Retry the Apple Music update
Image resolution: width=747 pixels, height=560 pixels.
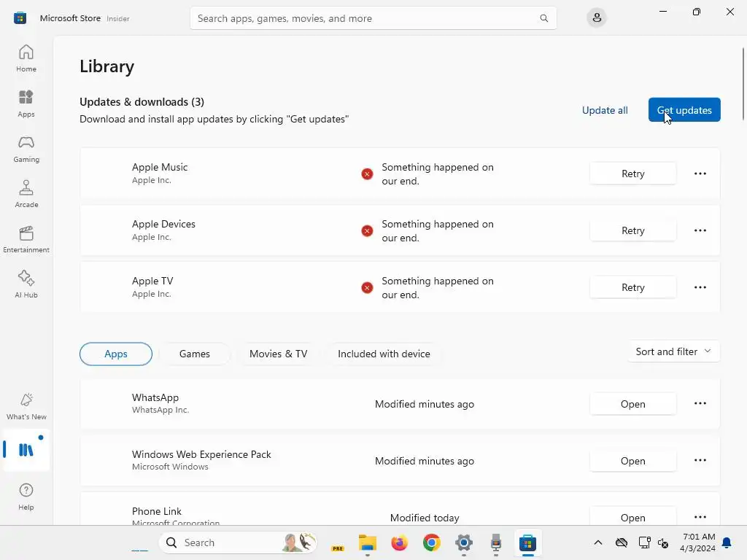point(632,174)
